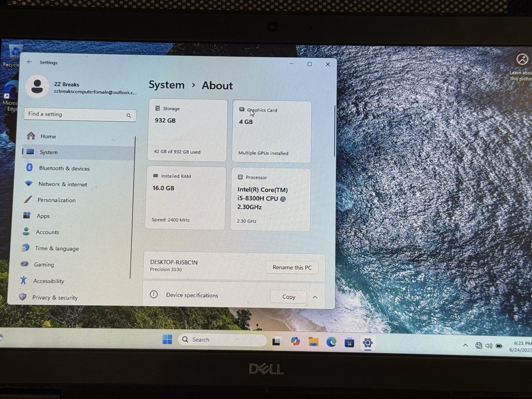Image resolution: width=532 pixels, height=399 pixels.
Task: Show hidden icons in system tray
Action: click(x=465, y=345)
